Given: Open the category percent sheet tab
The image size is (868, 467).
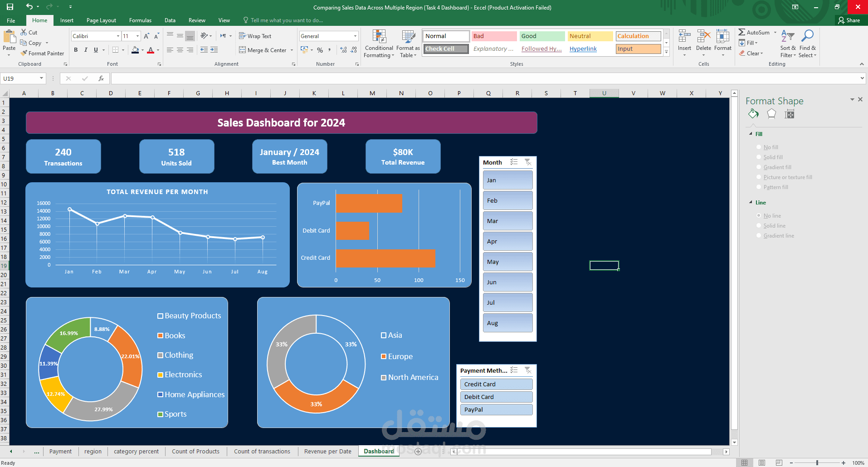Looking at the screenshot, I should pos(136,451).
